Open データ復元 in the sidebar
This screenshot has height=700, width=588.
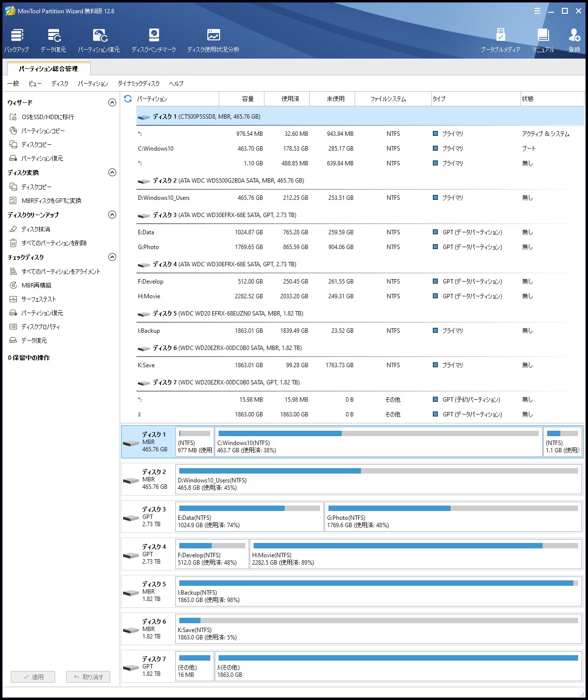tap(29, 341)
